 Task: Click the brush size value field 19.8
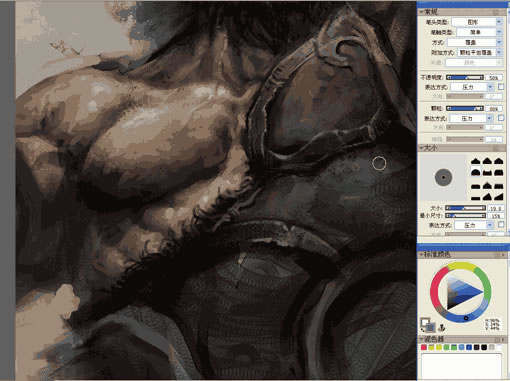[495, 208]
